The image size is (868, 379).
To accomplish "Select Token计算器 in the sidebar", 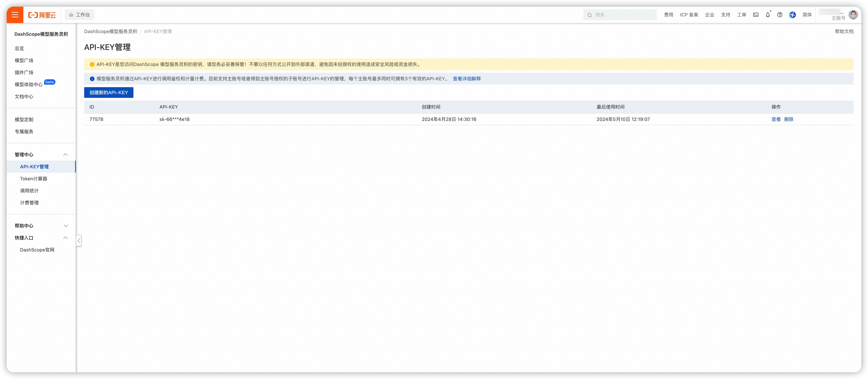I will 33,178.
